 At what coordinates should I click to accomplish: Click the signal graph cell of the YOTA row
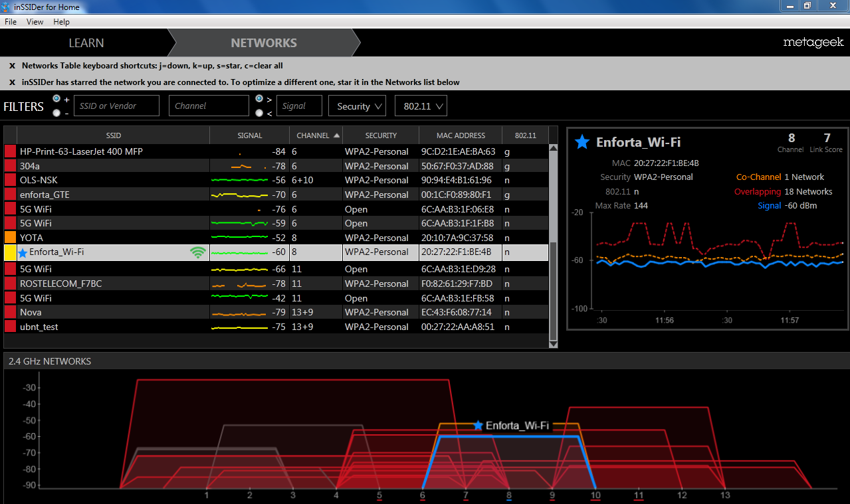pyautogui.click(x=249, y=238)
